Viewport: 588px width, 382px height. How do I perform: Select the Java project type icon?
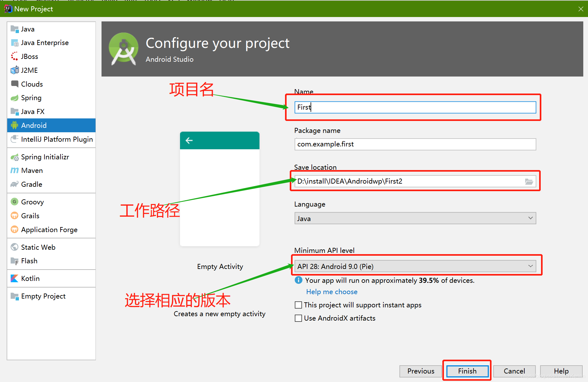pos(15,29)
